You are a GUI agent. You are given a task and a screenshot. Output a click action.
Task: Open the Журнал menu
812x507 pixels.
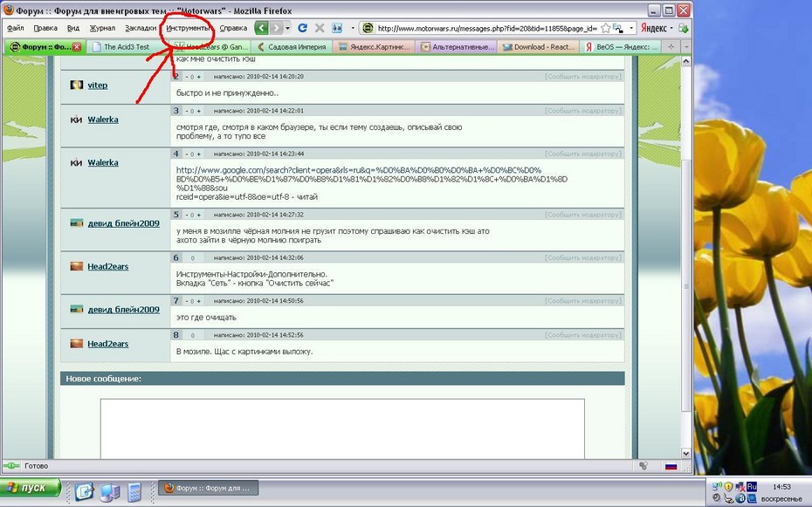[102, 28]
